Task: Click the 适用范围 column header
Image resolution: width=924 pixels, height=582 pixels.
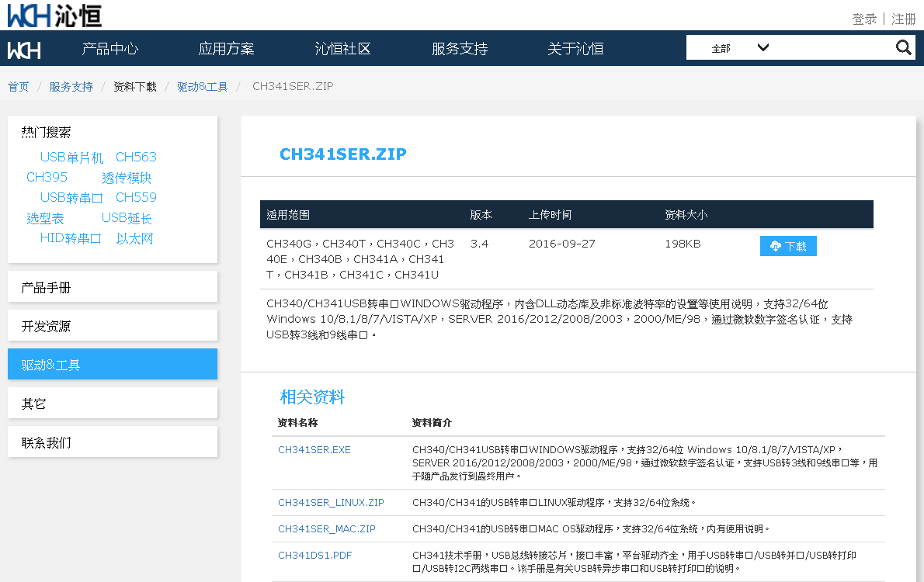Action: tap(287, 215)
